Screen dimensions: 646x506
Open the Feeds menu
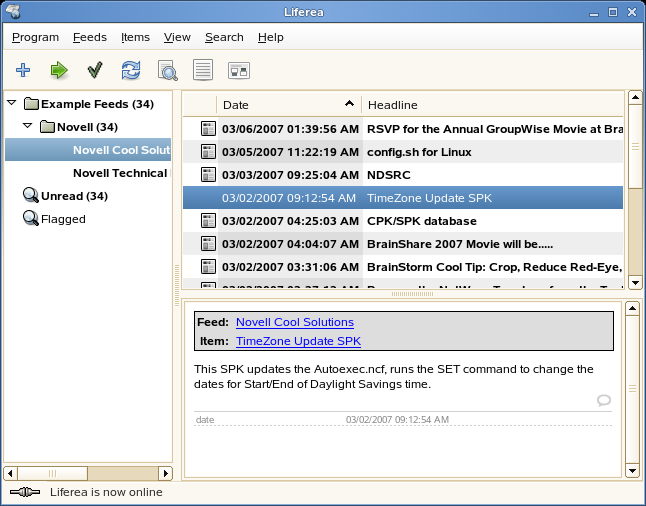89,37
